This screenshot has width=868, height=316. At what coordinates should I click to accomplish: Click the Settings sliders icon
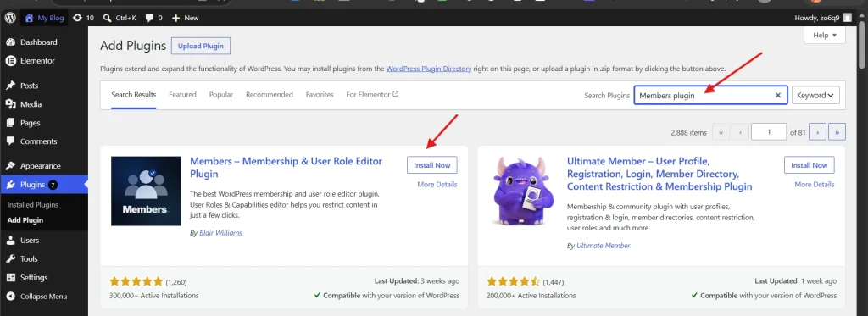click(x=10, y=277)
